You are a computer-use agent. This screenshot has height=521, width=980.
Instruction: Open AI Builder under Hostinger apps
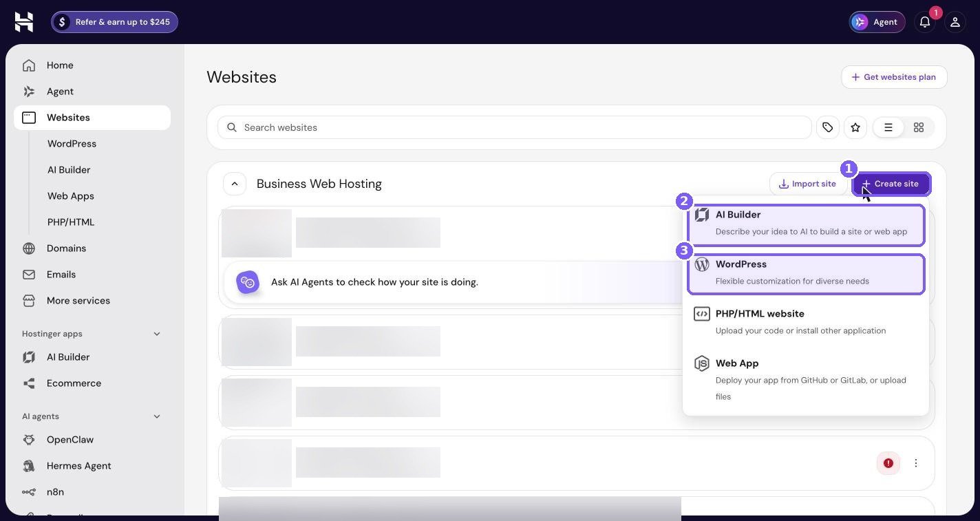tap(92, 357)
